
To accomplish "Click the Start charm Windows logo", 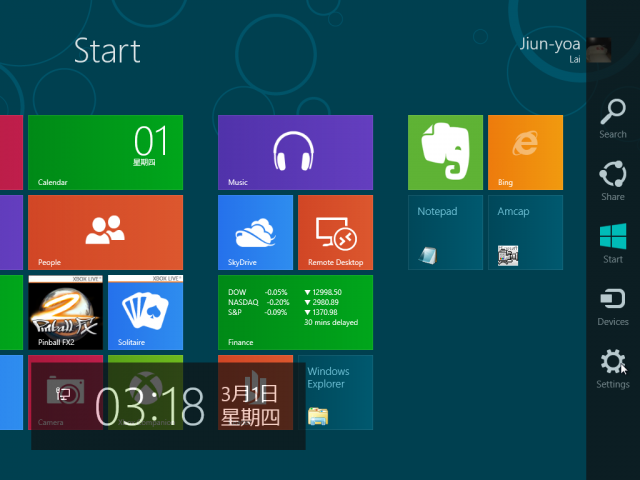I will [x=613, y=243].
